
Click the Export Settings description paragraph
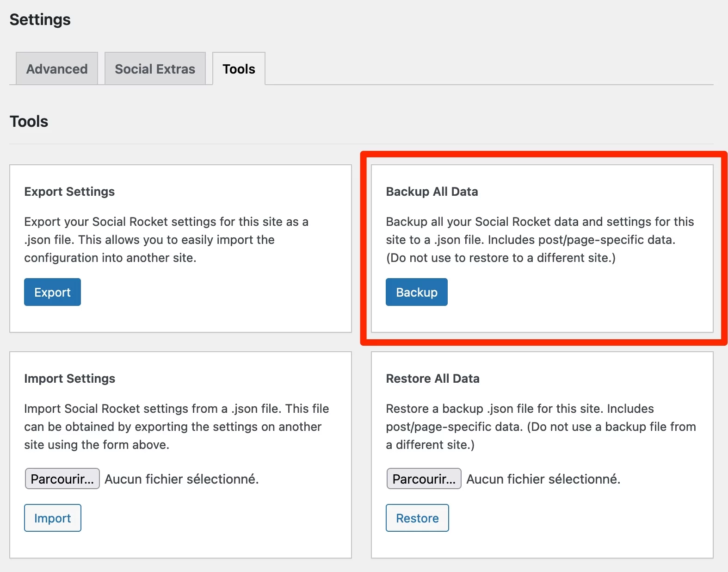coord(167,240)
